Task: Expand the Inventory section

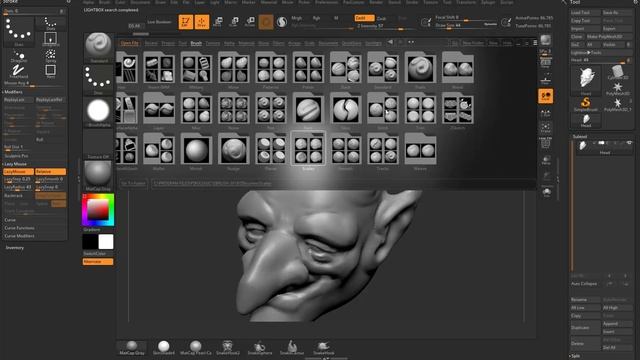Action: click(x=14, y=248)
